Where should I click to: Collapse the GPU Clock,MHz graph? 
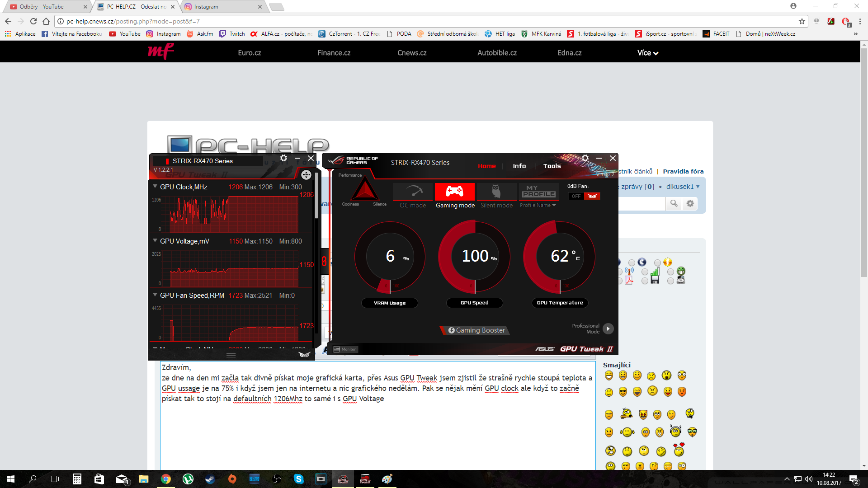pos(155,186)
